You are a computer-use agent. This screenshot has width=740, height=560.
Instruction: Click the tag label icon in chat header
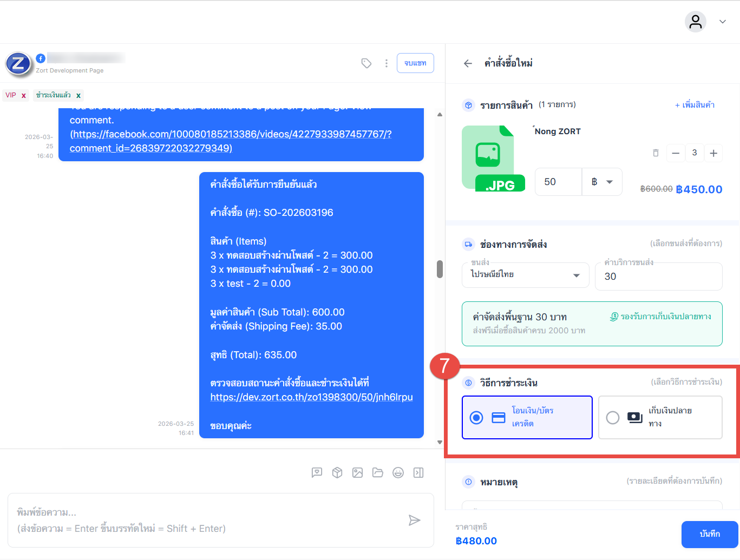click(366, 63)
